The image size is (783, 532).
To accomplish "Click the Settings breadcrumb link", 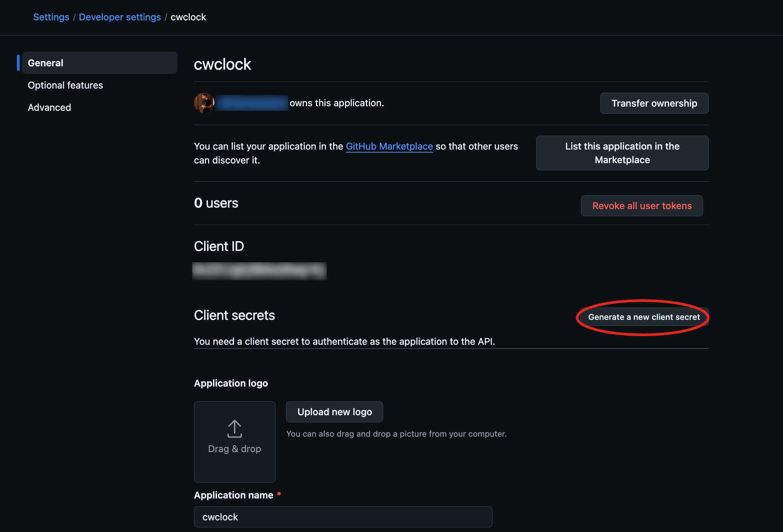I will [x=51, y=17].
